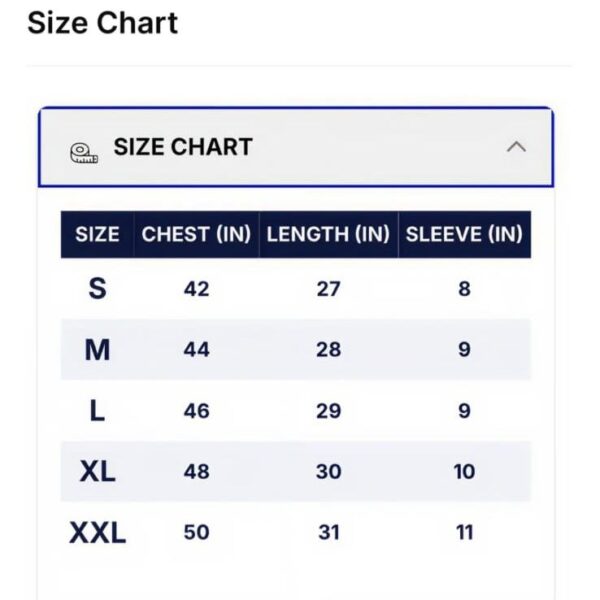Click the measuring tape icon

pyautogui.click(x=84, y=153)
